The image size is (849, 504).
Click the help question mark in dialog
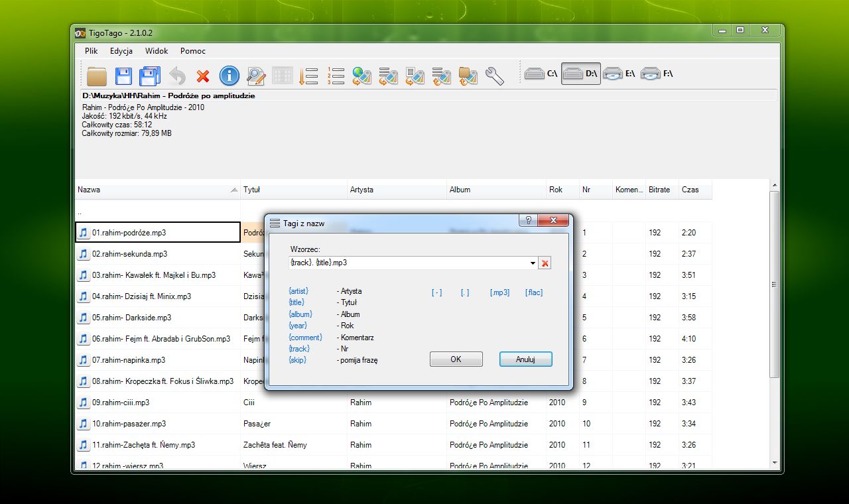pyautogui.click(x=528, y=221)
